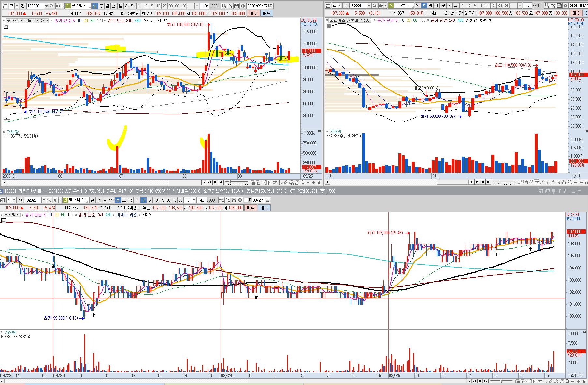Click plus zoom-in icon below daily chart

[314, 183]
